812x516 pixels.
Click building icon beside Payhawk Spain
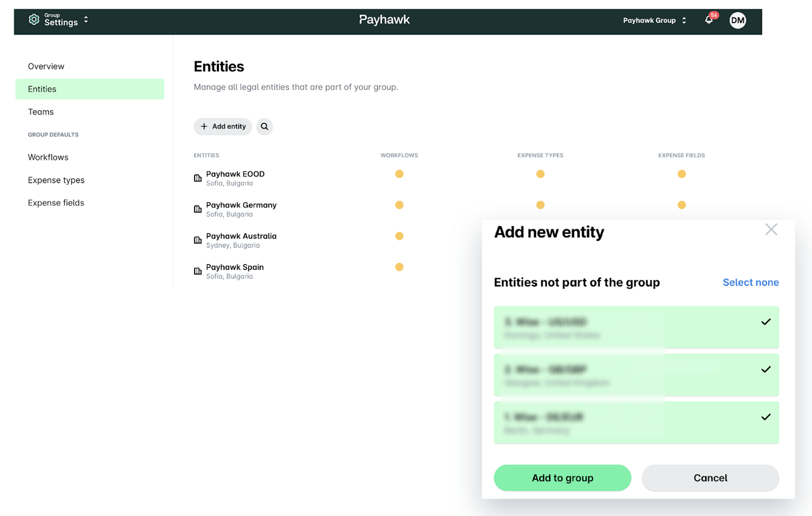(198, 271)
